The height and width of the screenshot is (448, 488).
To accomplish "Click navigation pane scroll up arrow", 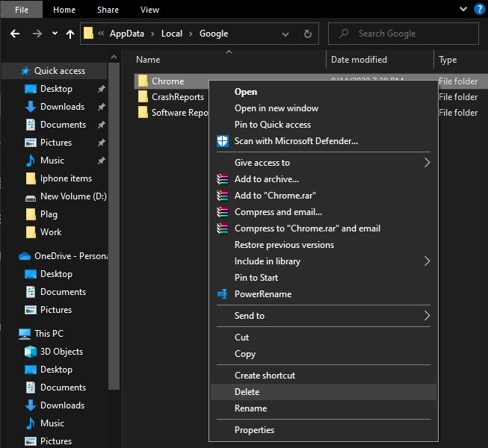I will point(114,57).
